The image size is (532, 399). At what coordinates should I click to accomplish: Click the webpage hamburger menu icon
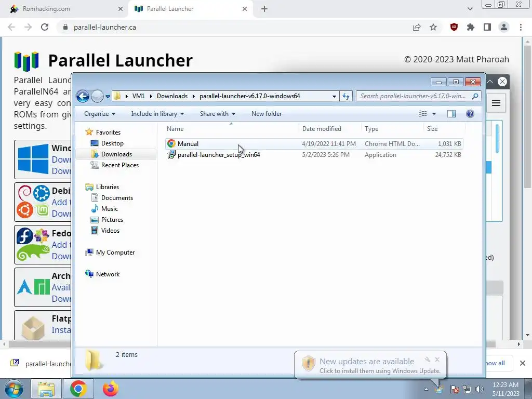click(x=496, y=103)
